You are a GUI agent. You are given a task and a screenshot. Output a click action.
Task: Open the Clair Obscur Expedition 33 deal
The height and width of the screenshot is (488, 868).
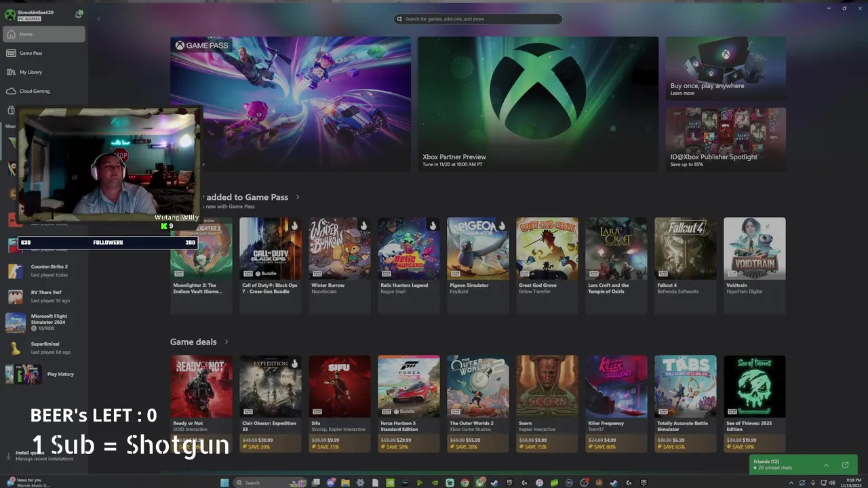click(270, 403)
